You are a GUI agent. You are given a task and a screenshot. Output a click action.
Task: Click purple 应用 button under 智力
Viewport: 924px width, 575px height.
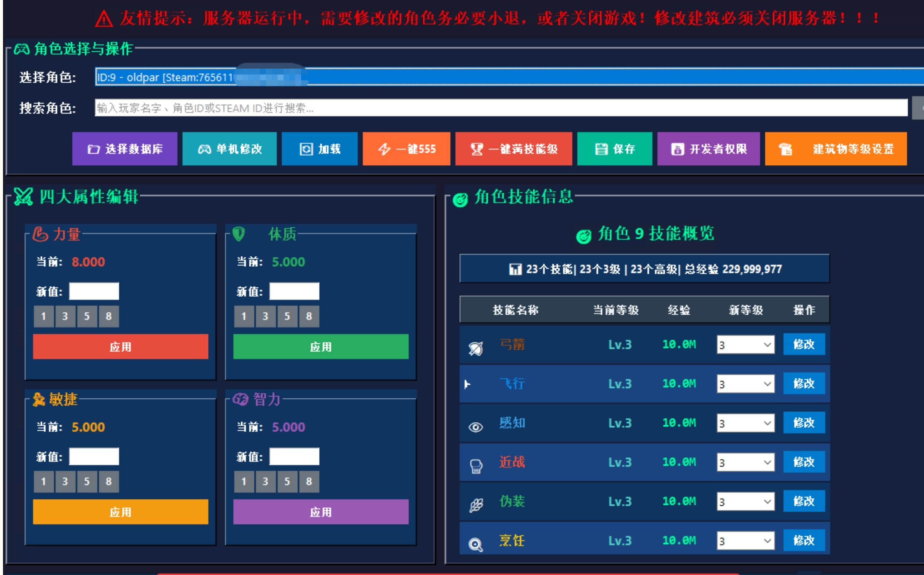click(321, 512)
